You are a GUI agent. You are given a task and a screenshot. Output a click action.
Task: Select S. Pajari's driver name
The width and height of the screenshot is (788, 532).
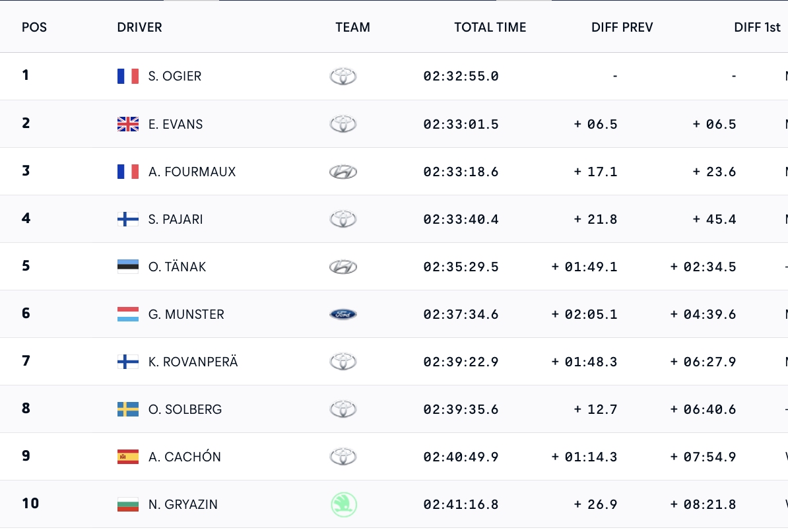pyautogui.click(x=176, y=219)
